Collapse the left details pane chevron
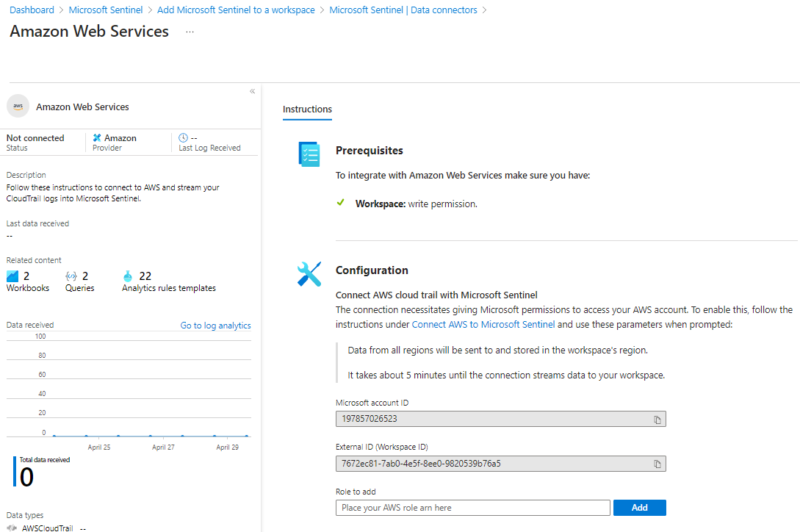The image size is (800, 532). click(252, 91)
